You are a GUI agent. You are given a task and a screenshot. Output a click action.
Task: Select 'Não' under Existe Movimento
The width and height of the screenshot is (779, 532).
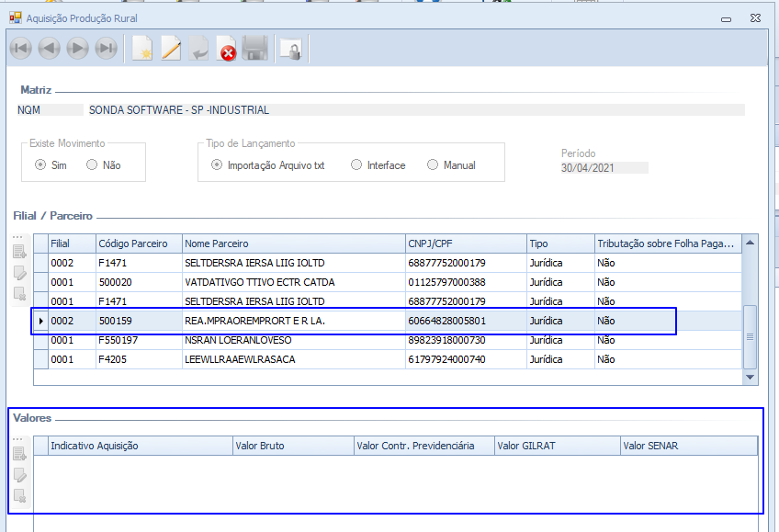click(92, 165)
